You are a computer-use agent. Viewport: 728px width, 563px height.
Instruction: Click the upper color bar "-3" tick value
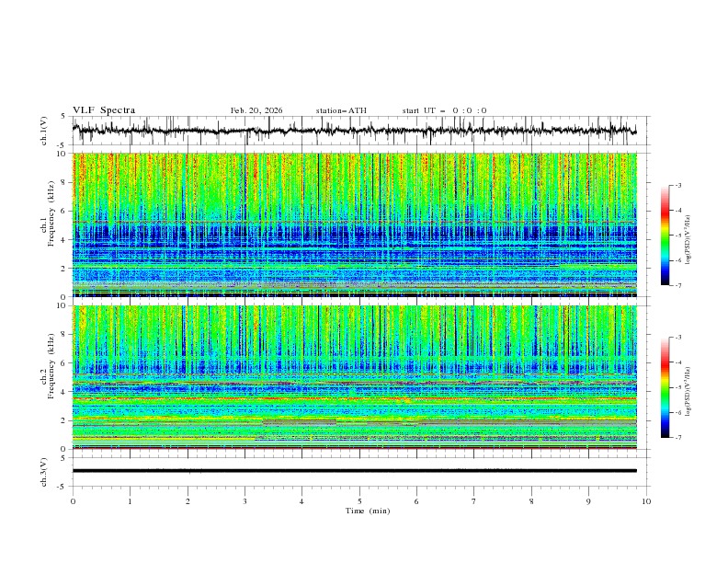(677, 185)
